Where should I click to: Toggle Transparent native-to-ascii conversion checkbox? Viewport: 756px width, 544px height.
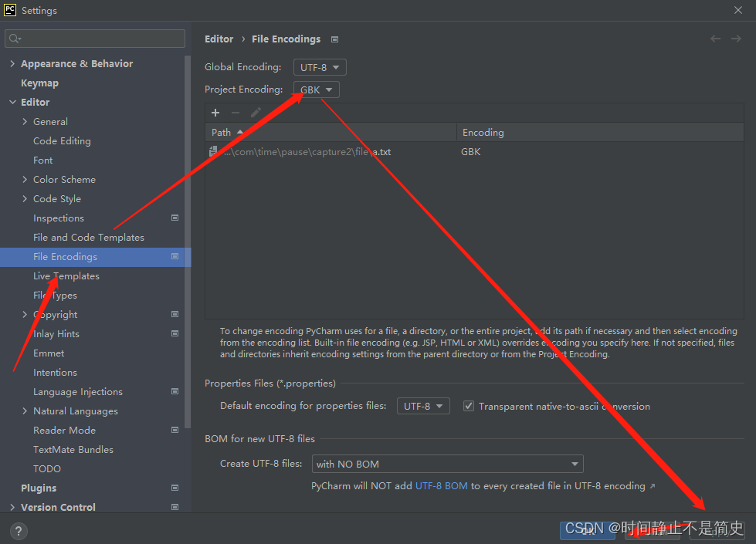(x=468, y=406)
